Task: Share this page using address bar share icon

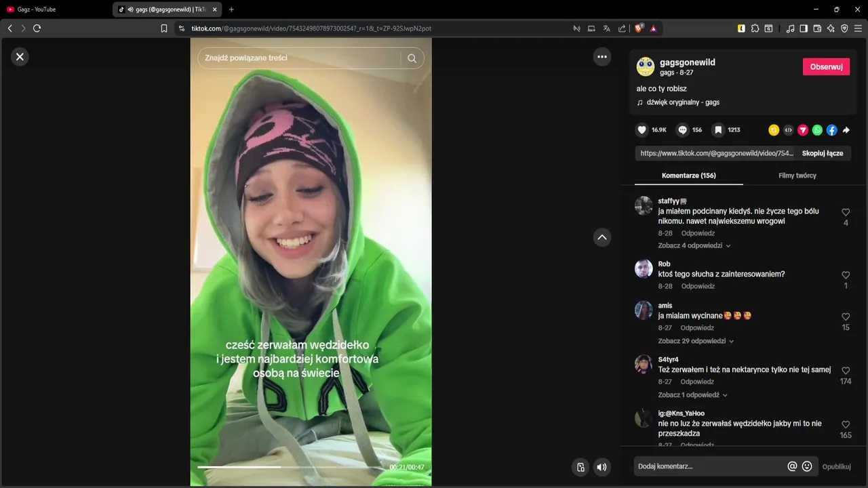Action: 622,28
